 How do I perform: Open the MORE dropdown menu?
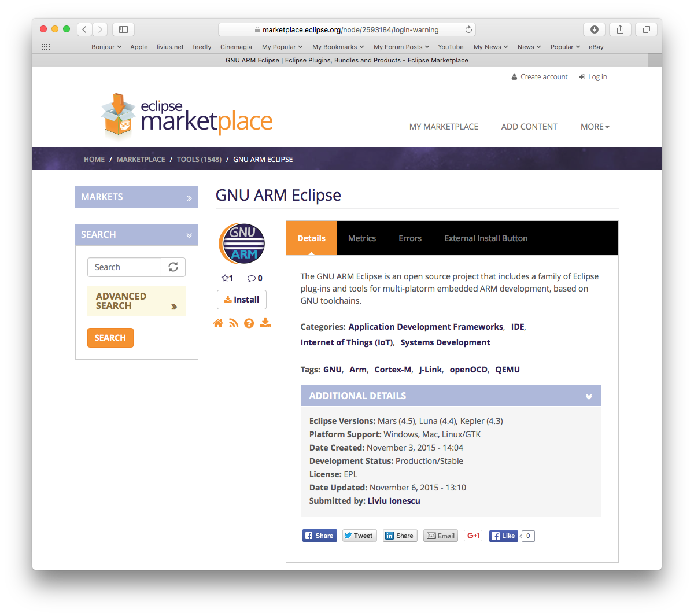[595, 127]
